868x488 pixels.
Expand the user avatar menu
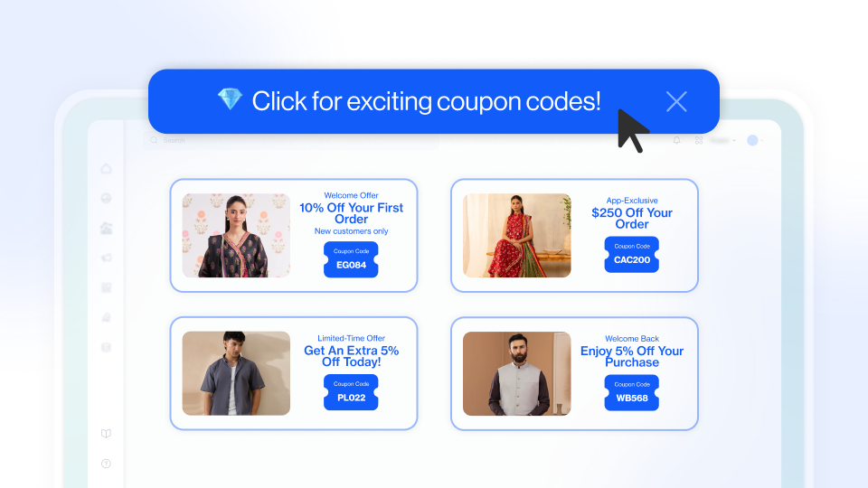coord(753,141)
